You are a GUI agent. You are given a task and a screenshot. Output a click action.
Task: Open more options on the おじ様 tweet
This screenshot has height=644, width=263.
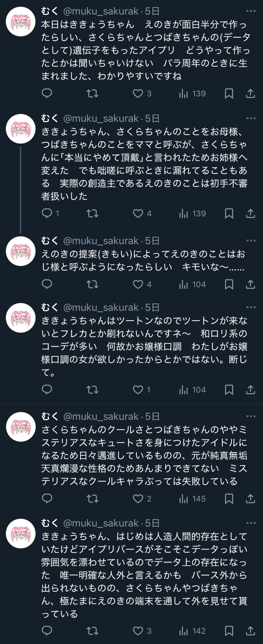pyautogui.click(x=251, y=241)
